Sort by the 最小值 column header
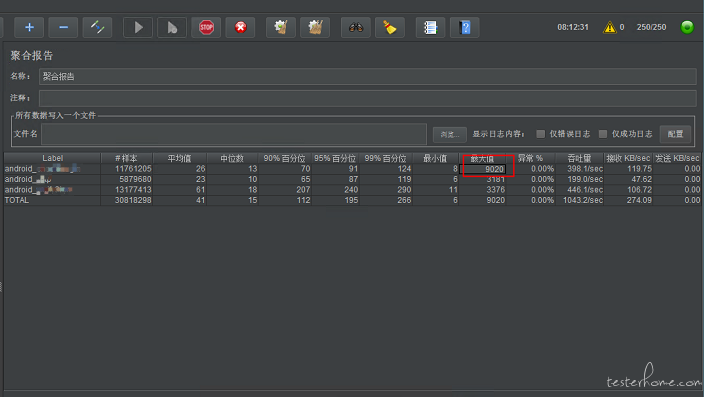This screenshot has width=704, height=397. 436,158
